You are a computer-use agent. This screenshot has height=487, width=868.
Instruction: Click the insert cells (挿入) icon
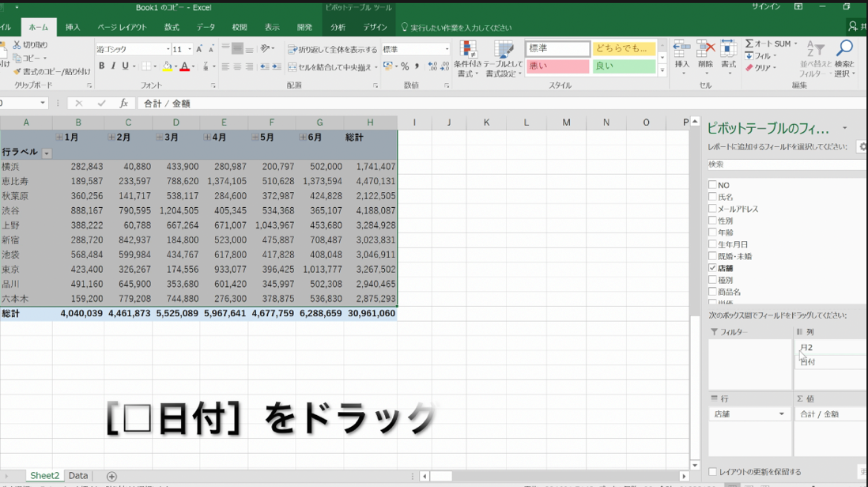682,58
